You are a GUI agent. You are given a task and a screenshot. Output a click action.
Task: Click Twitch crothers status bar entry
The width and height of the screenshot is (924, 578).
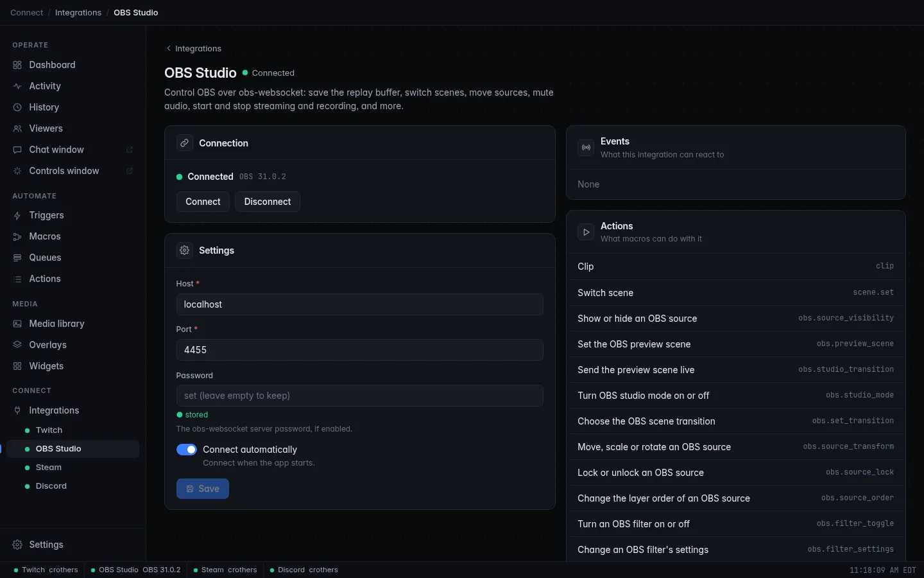(x=46, y=570)
